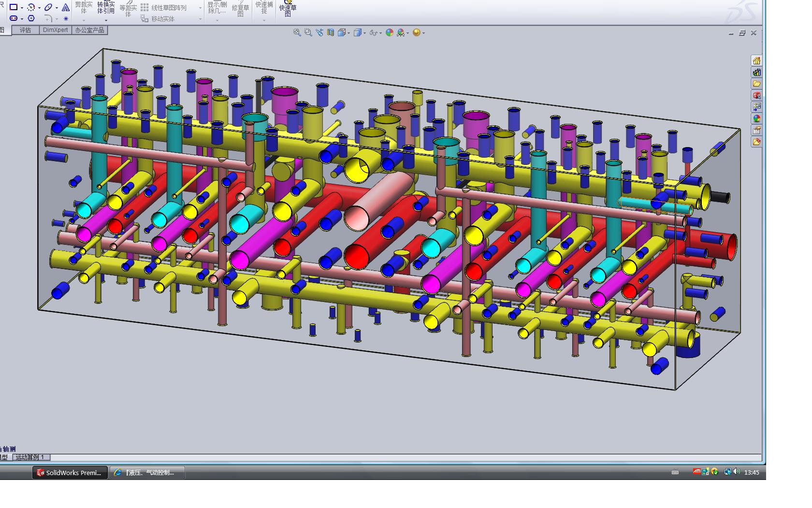The image size is (812, 508).
Task: Open the 液压、气动控制 browser taskbar item
Action: click(147, 473)
